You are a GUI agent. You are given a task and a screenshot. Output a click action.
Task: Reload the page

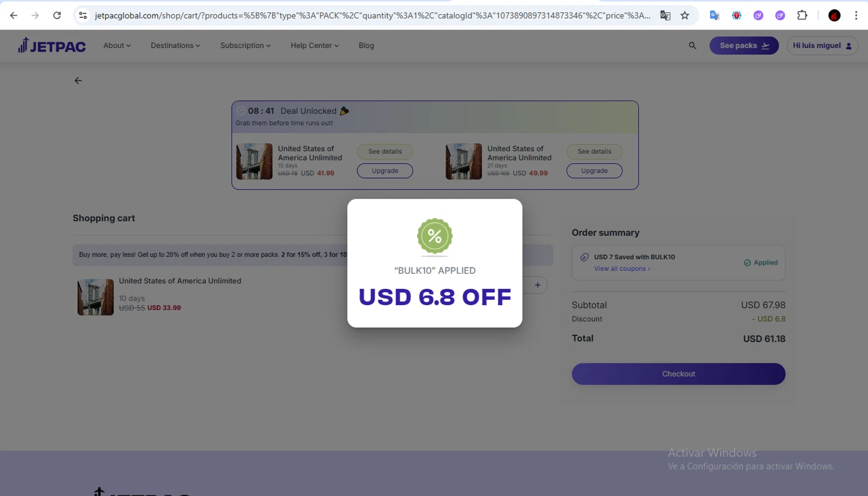coord(57,16)
